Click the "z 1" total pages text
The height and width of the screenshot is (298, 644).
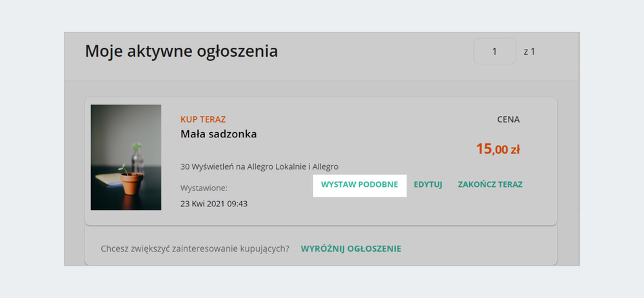(529, 52)
